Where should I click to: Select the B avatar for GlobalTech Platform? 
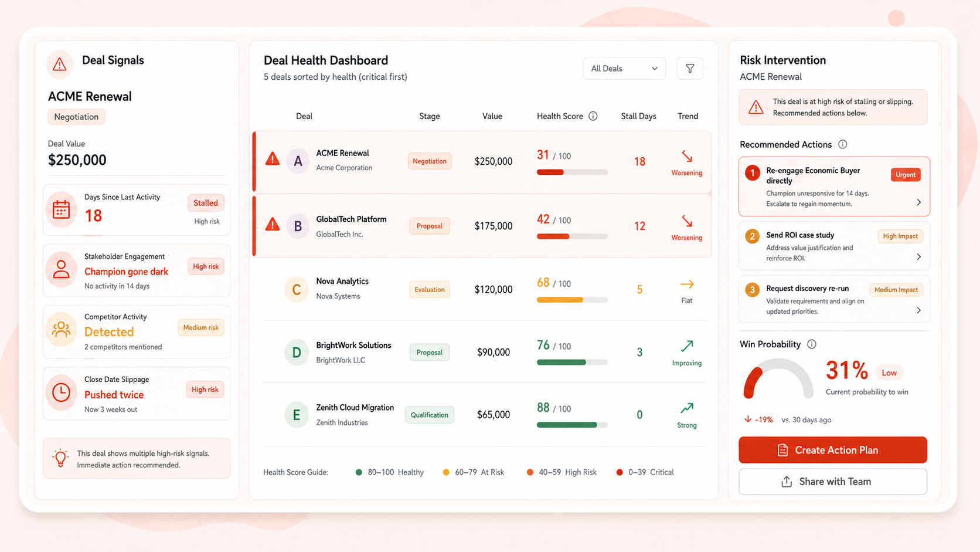[298, 226]
